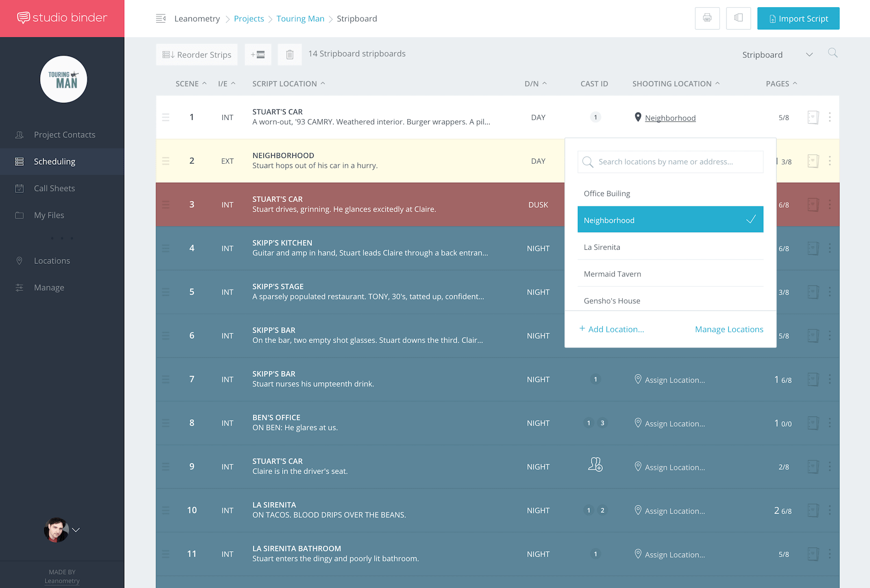
Task: Select Office Builing in the location list
Action: [670, 193]
